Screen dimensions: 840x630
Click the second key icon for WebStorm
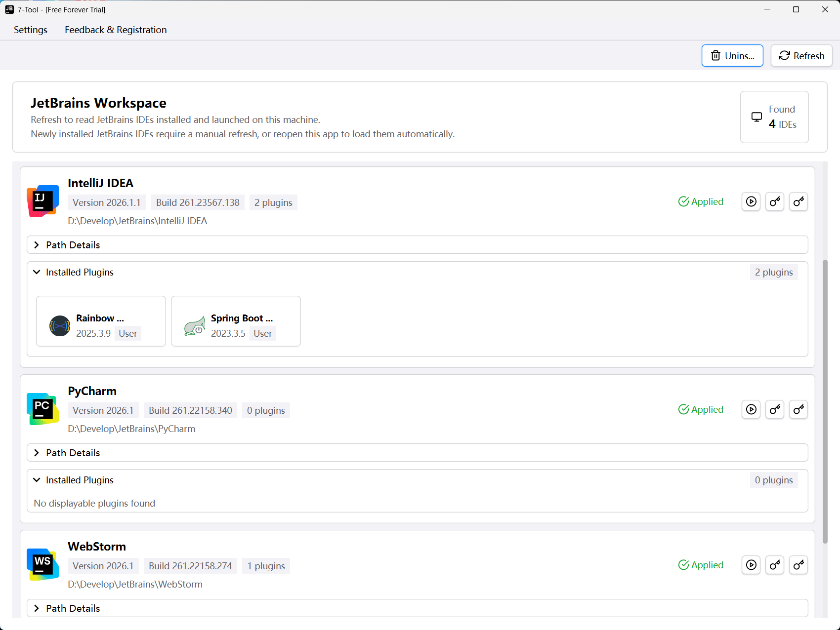tap(798, 565)
